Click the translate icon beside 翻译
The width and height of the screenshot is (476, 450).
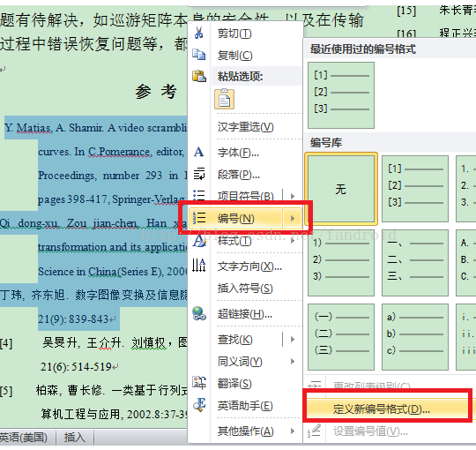pos(199,383)
